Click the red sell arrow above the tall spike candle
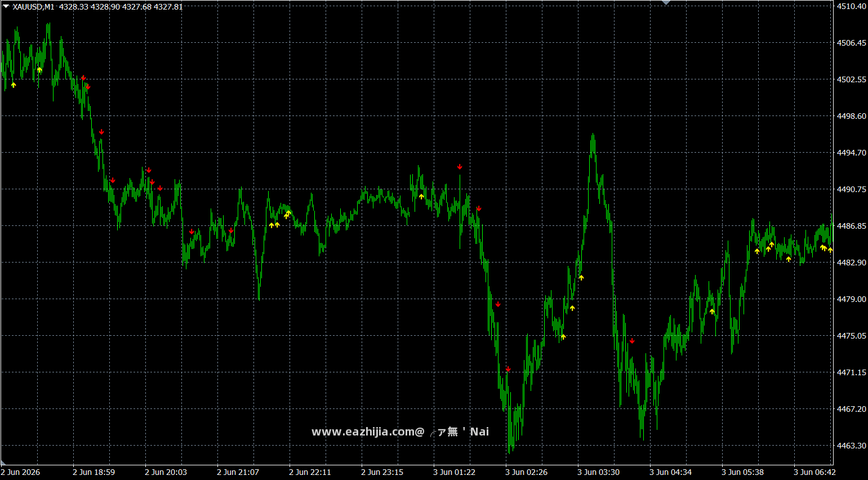The width and height of the screenshot is (868, 480). tap(460, 167)
